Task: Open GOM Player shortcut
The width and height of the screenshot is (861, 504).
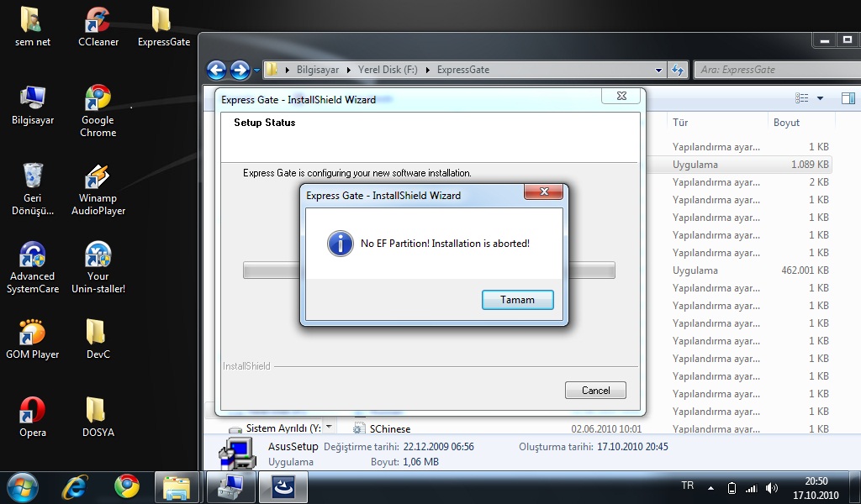Action: pyautogui.click(x=33, y=340)
